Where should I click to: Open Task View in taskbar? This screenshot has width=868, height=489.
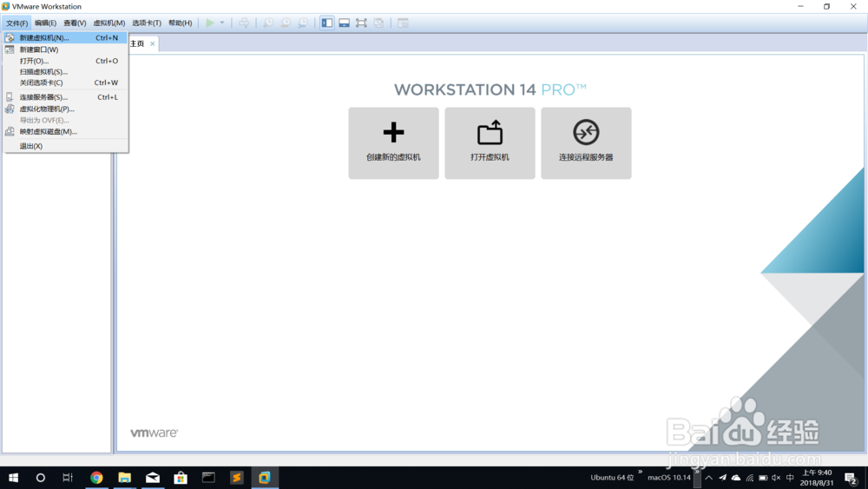68,478
